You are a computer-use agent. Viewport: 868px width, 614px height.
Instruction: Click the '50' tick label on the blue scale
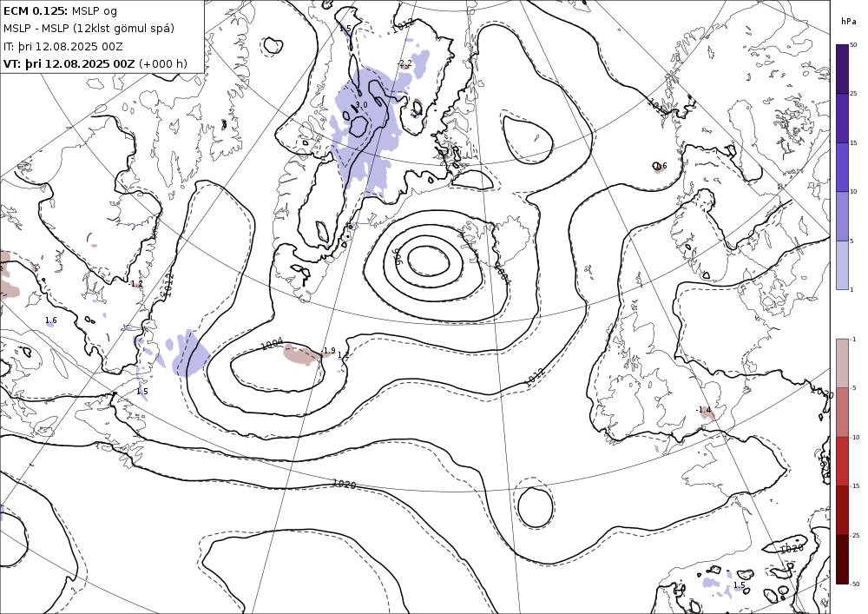[x=853, y=44]
